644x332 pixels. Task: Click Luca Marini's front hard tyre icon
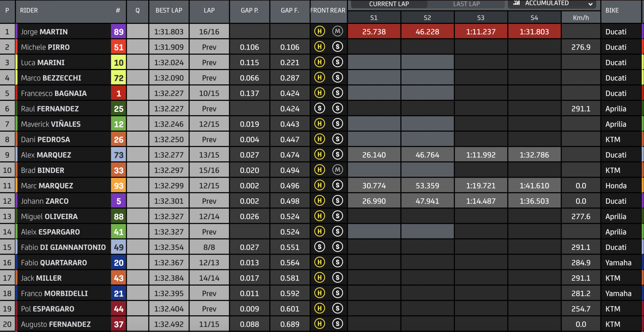[x=319, y=62]
